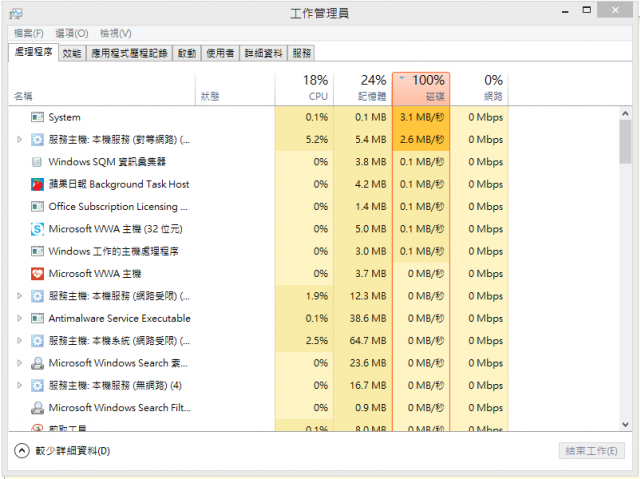Click gear icon of 服務主機: 本機服務 (對等網路)
Viewport: 640px width, 479px height.
[37, 140]
